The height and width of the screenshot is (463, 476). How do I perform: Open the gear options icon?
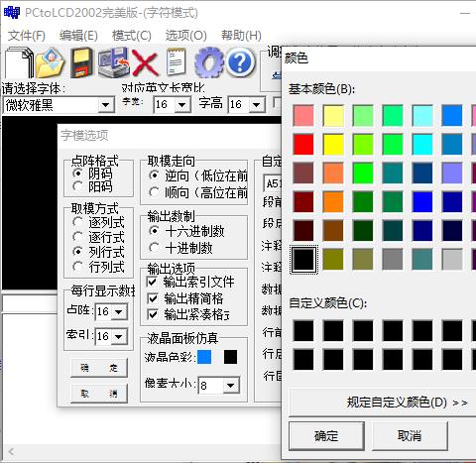point(208,62)
